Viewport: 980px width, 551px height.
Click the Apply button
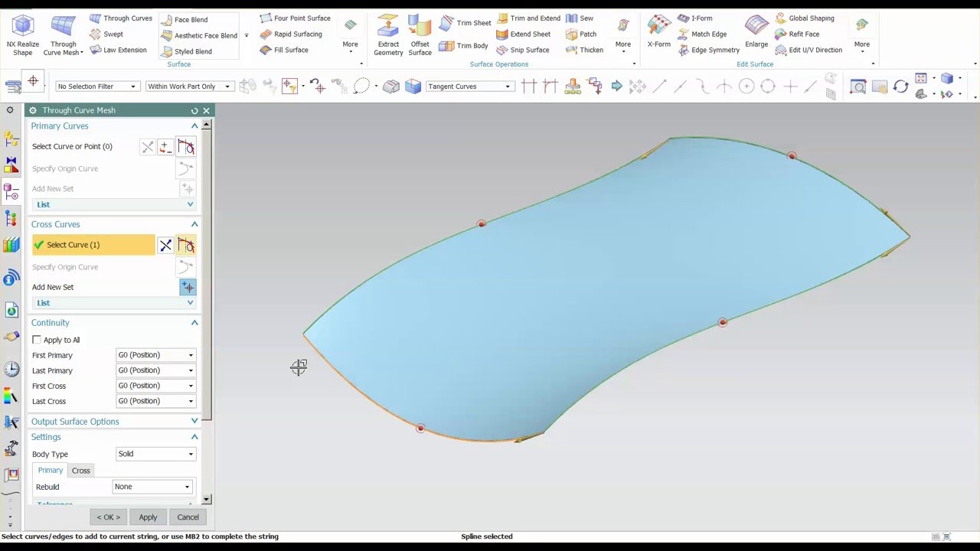(148, 517)
